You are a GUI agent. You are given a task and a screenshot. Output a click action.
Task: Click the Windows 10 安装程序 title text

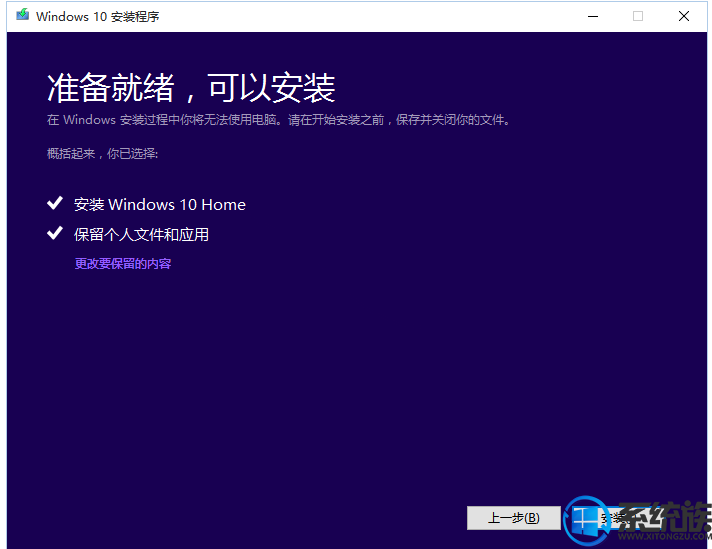pos(98,16)
